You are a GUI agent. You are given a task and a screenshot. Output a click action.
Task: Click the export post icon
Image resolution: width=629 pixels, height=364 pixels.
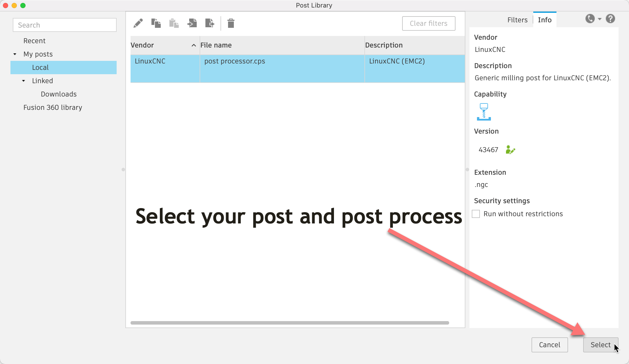pyautogui.click(x=210, y=23)
